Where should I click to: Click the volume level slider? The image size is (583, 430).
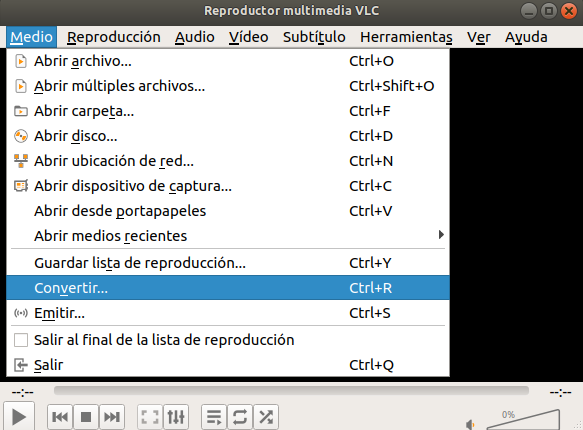tap(523, 420)
